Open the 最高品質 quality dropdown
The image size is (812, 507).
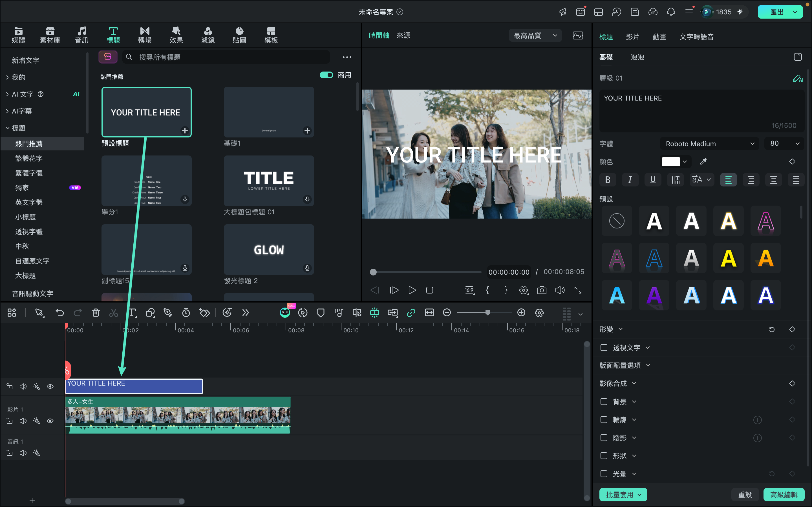tap(535, 35)
